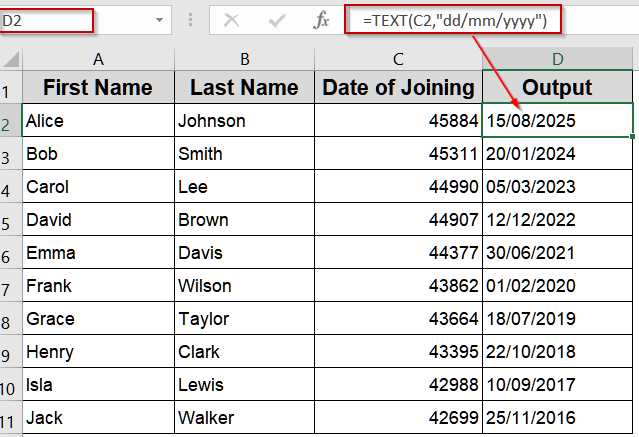Viewport: 639px width, 437px height.
Task: Select row 2 header
Action: (11, 120)
